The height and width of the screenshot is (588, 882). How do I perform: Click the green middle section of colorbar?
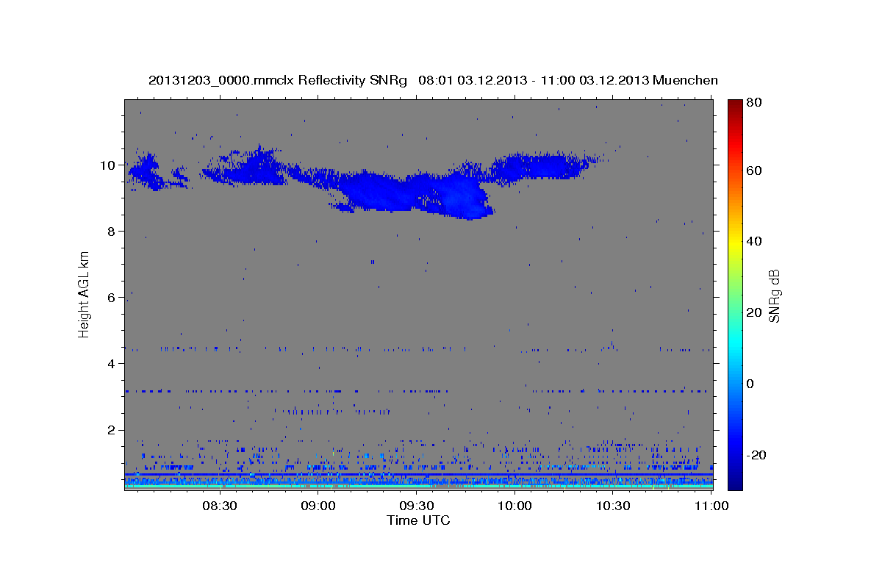735,294
